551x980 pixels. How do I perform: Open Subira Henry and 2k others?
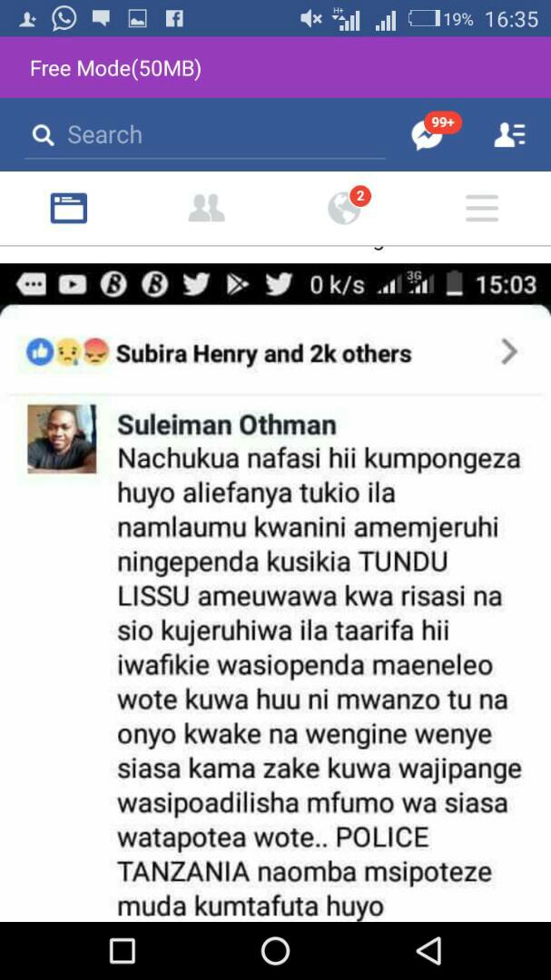point(263,354)
